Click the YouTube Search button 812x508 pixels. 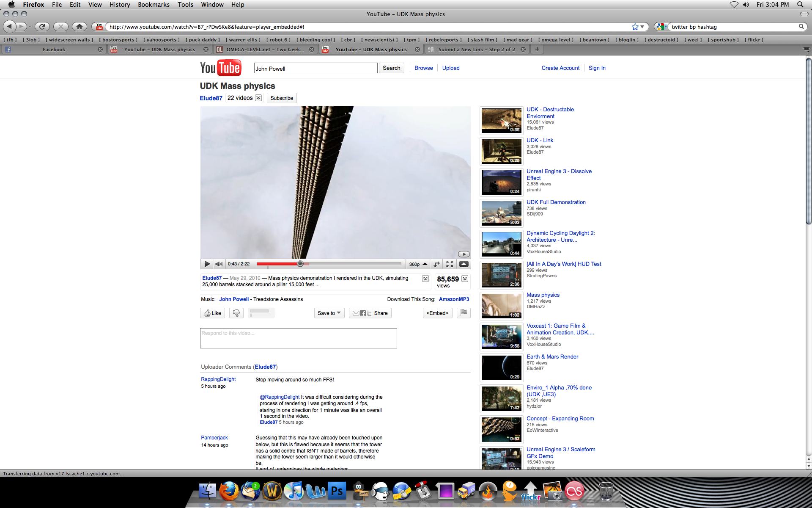pyautogui.click(x=391, y=68)
